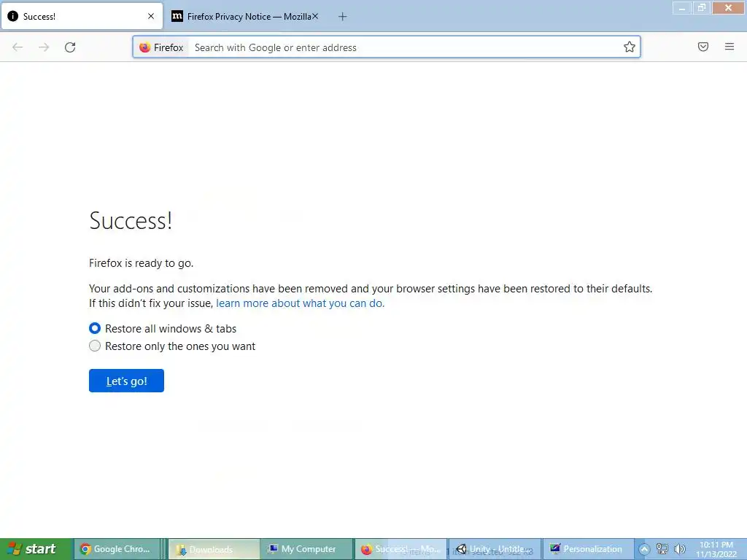Switch to Google Chrome in taskbar

[116, 549]
